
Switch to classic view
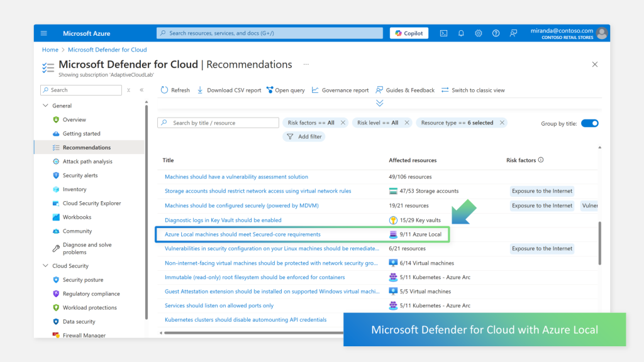(x=473, y=90)
